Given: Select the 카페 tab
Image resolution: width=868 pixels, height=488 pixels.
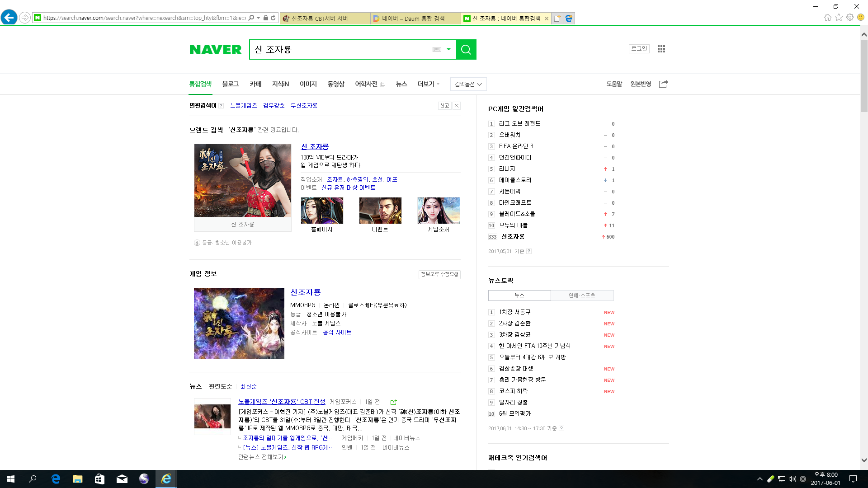Looking at the screenshot, I should click(x=255, y=84).
